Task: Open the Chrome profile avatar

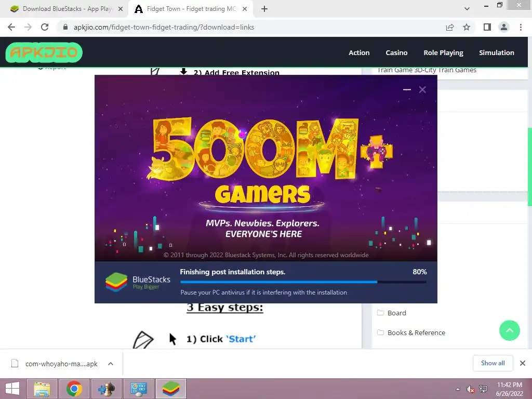Action: tap(504, 27)
